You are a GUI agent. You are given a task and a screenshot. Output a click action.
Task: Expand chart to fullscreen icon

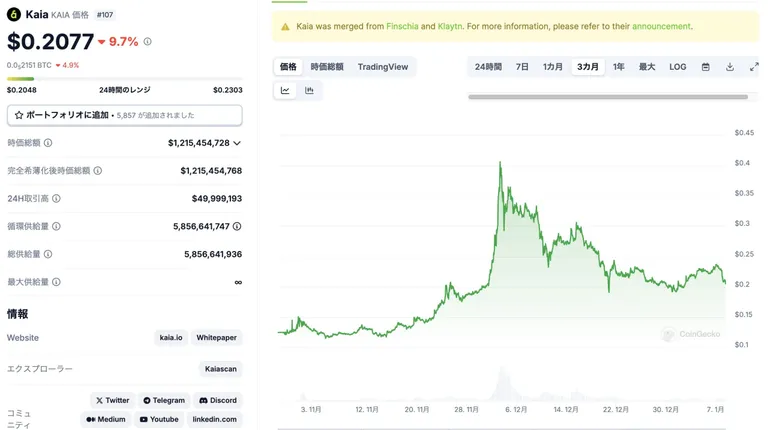pyautogui.click(x=754, y=67)
